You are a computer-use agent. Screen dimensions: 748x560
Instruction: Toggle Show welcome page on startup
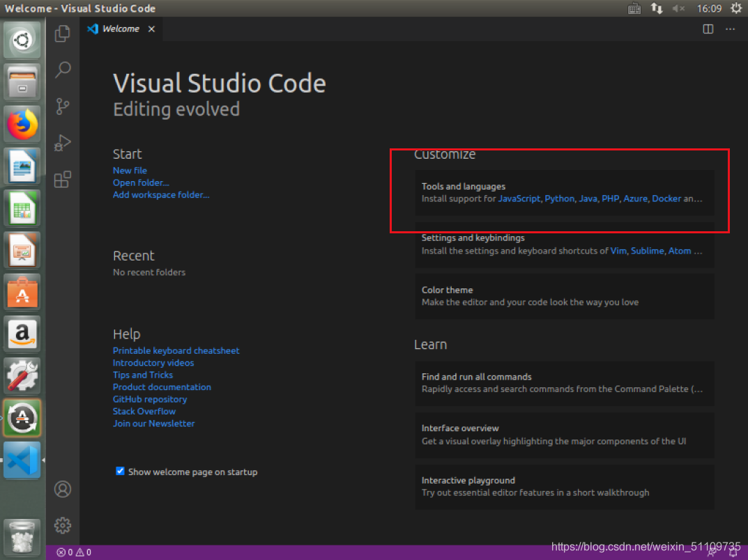tap(120, 472)
